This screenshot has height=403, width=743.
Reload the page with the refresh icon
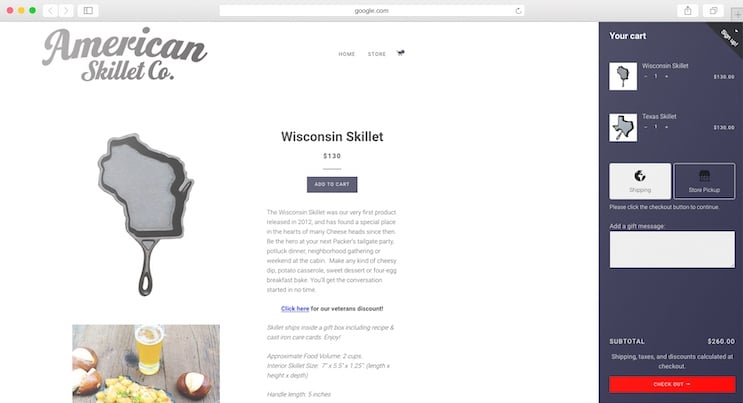coord(518,10)
